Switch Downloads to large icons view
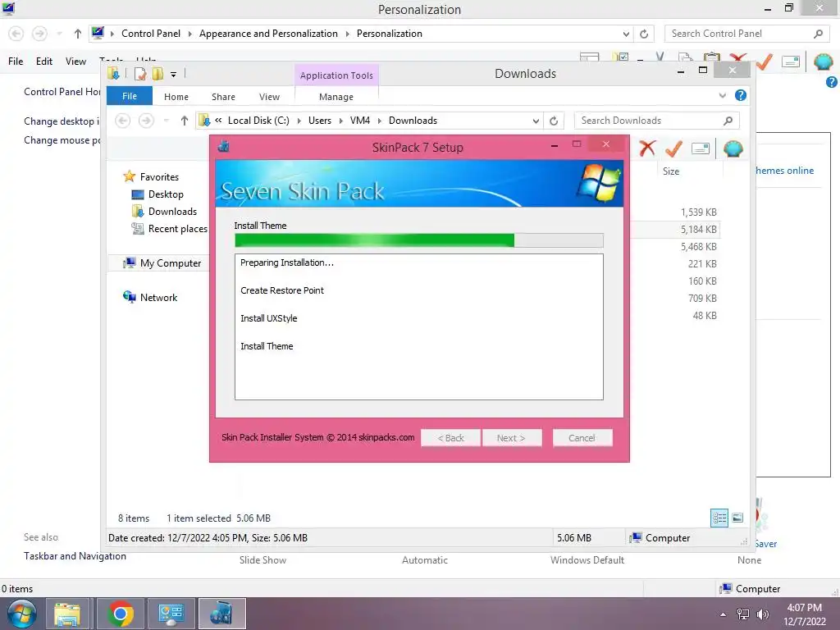Screen dimensions: 840x630 pyautogui.click(x=737, y=518)
